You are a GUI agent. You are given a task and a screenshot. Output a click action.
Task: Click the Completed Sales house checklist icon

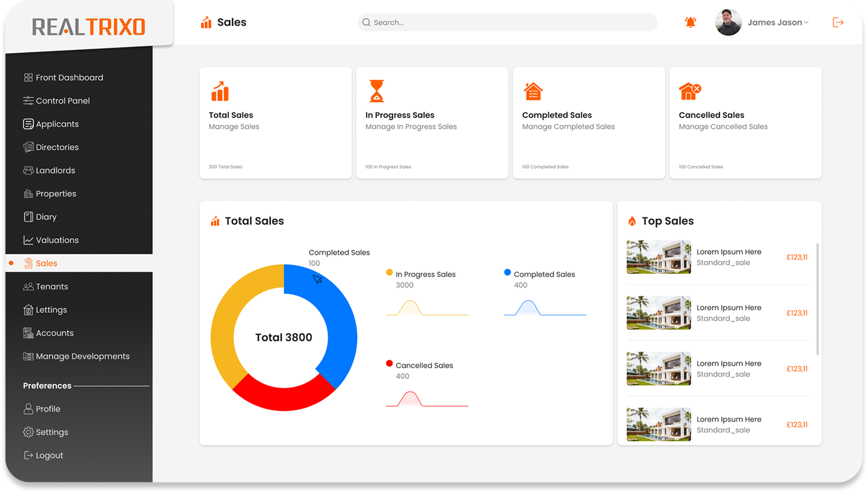coord(533,91)
